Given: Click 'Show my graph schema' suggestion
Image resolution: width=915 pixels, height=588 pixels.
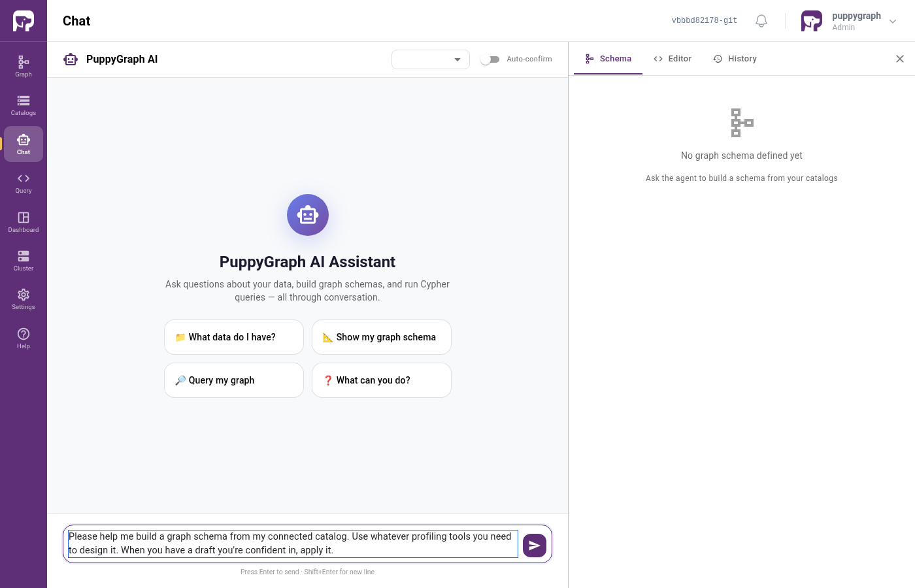Looking at the screenshot, I should [382, 337].
